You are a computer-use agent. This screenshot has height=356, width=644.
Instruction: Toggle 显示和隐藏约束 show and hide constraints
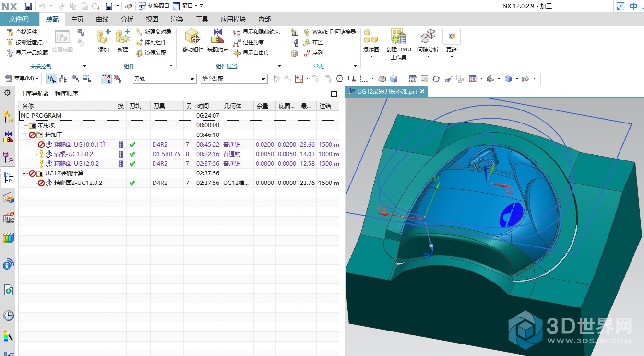tap(256, 32)
